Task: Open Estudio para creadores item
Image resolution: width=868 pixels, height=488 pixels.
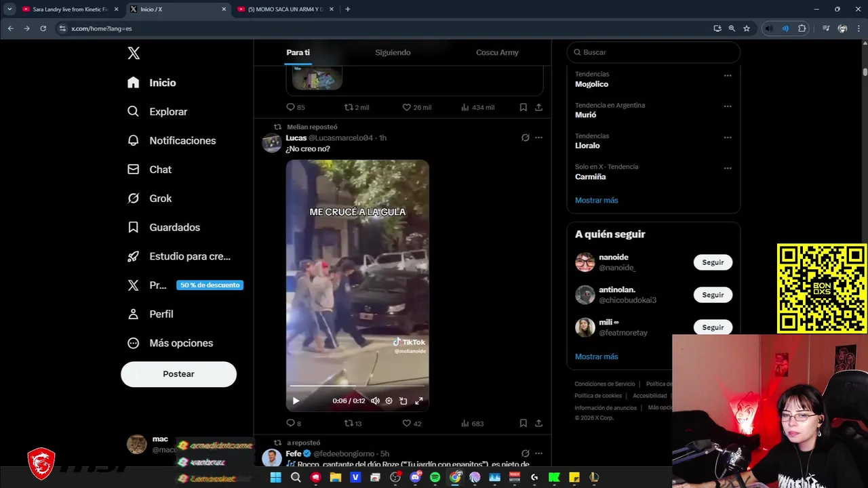Action: pos(180,256)
